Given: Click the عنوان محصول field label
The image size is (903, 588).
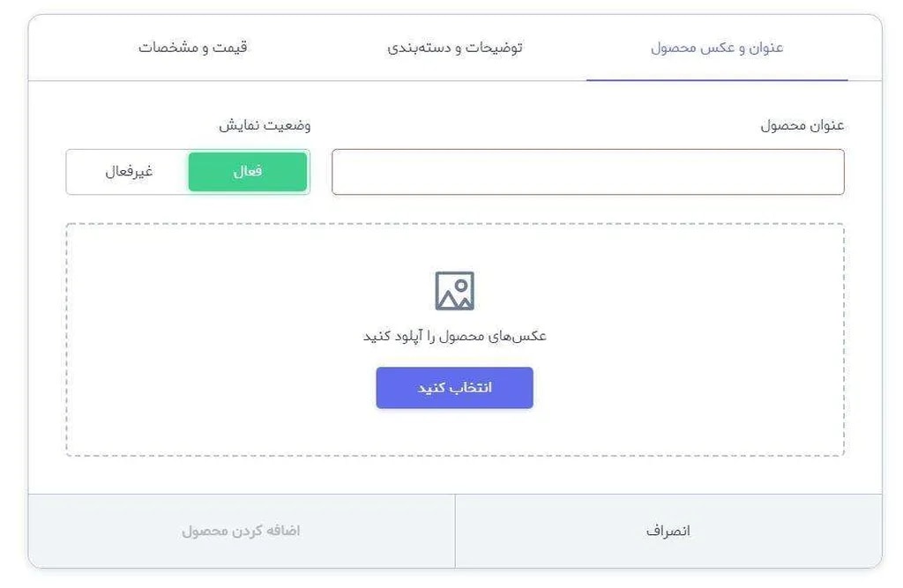Looking at the screenshot, I should 802,125.
